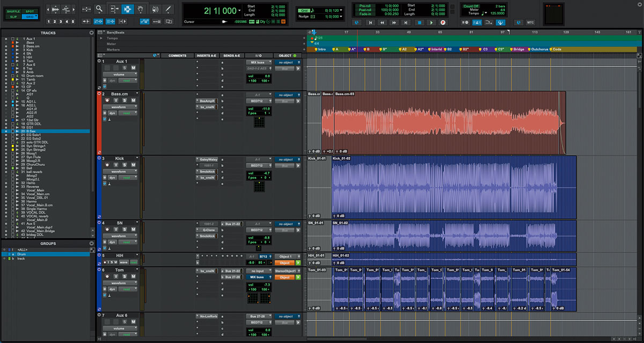Open the MIX buss input selector on Aux 1
This screenshot has width=644, height=343.
tap(259, 62)
